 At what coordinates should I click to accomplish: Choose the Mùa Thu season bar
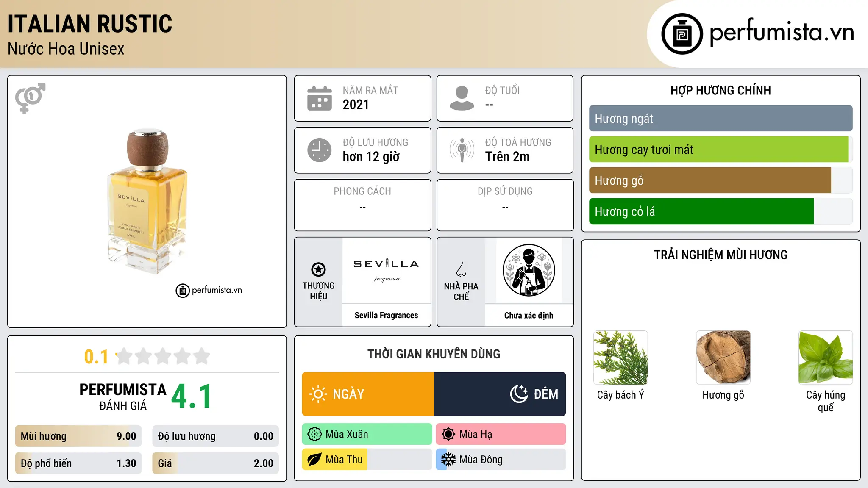click(367, 460)
